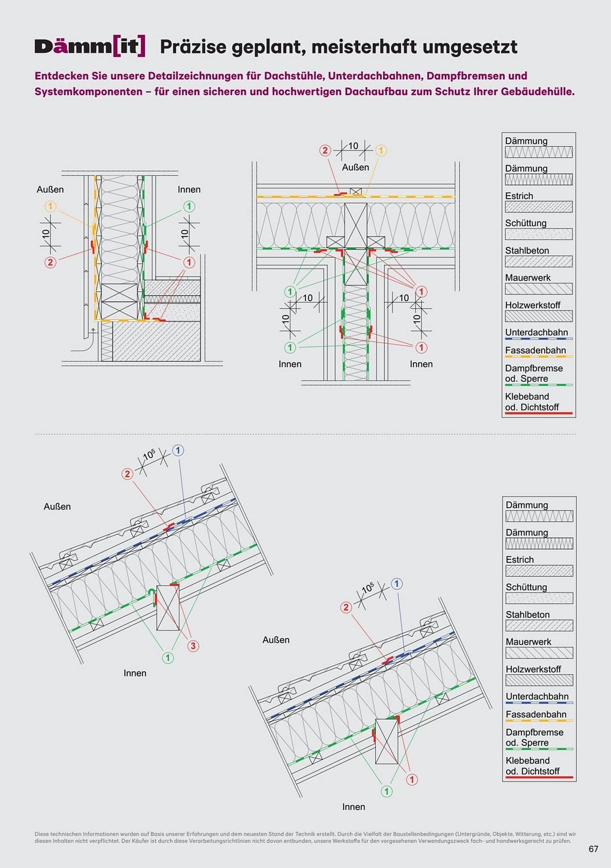Click the red Klebeband line in upper legend
The height and width of the screenshot is (868, 611).
(x=539, y=413)
